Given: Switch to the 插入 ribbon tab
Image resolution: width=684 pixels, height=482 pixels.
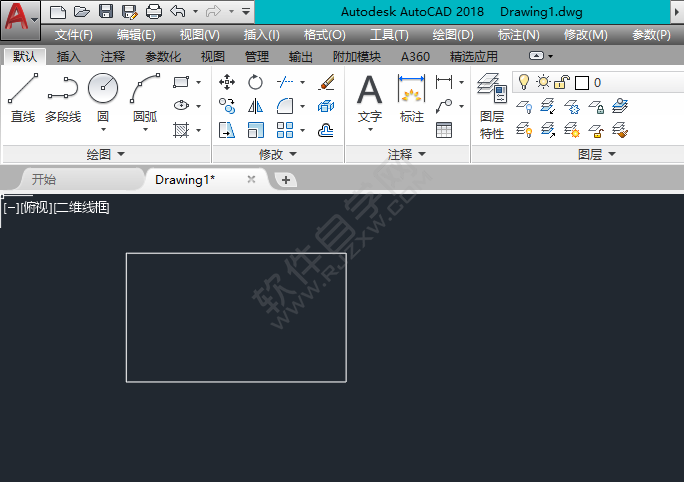Looking at the screenshot, I should coord(68,56).
